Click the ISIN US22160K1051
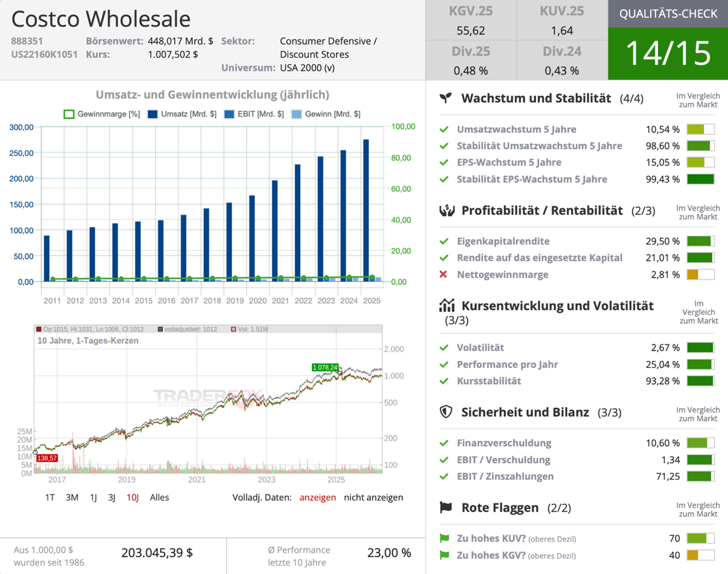The image size is (728, 574). 44,55
